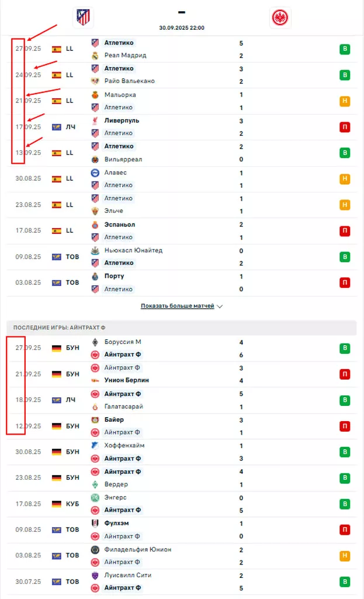Click the Bayer Leverkusen crest

(x=95, y=420)
